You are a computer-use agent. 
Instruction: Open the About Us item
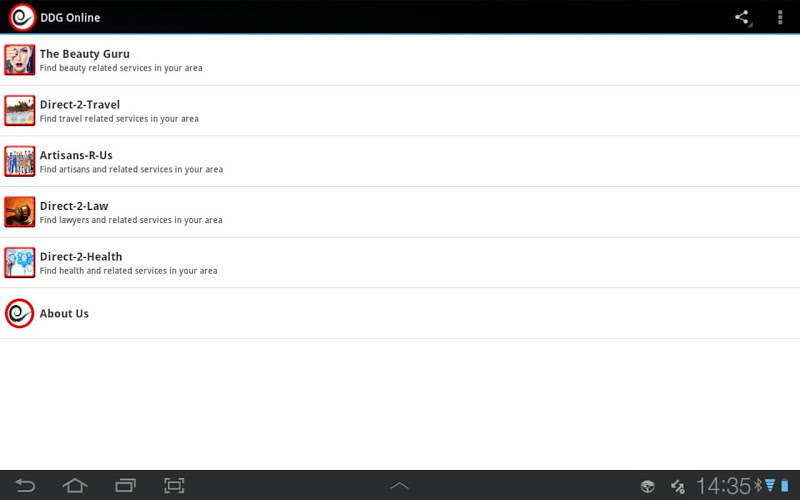(x=400, y=313)
